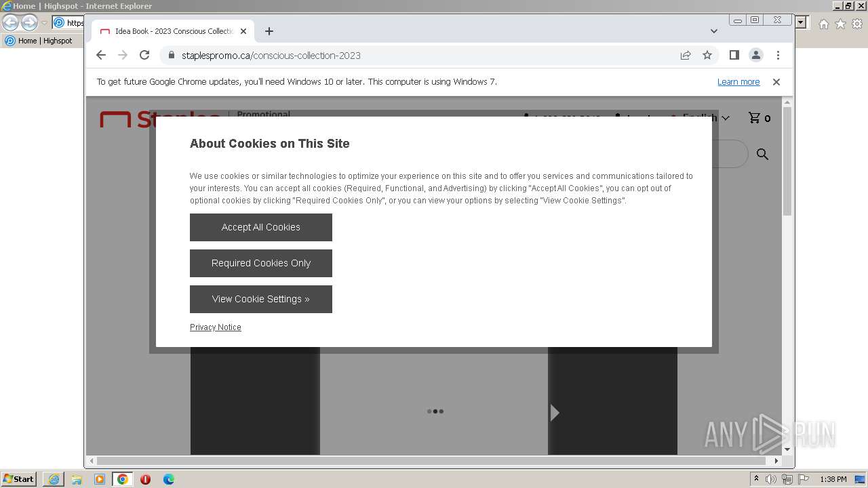Open the volume tray icon
Image resolution: width=868 pixels, height=488 pixels.
coord(771,479)
